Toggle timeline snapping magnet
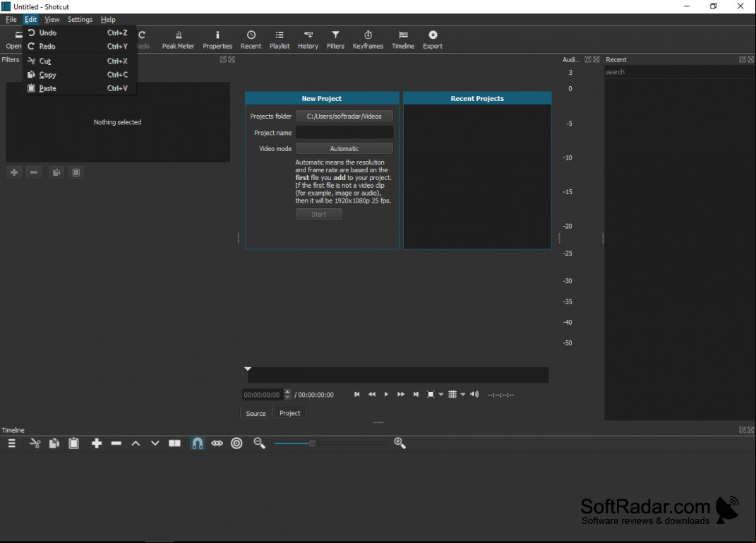Screen dimensions: 756x543 click(x=198, y=443)
